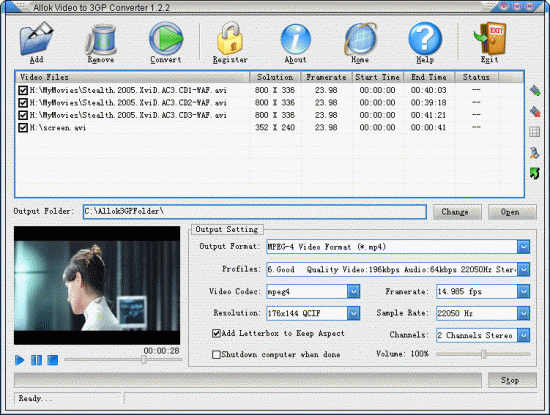Toggle Add Letterbox to Keep Aspect
Image resolution: width=550 pixels, height=415 pixels.
pos(216,333)
